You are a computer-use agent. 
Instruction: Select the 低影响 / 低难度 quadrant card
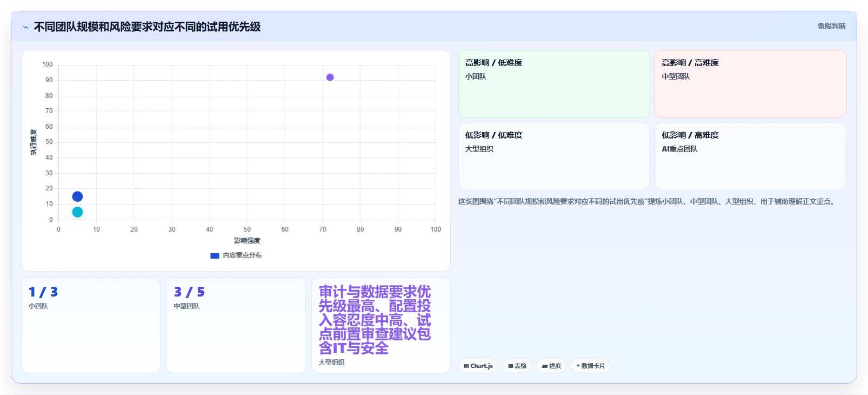tap(554, 156)
